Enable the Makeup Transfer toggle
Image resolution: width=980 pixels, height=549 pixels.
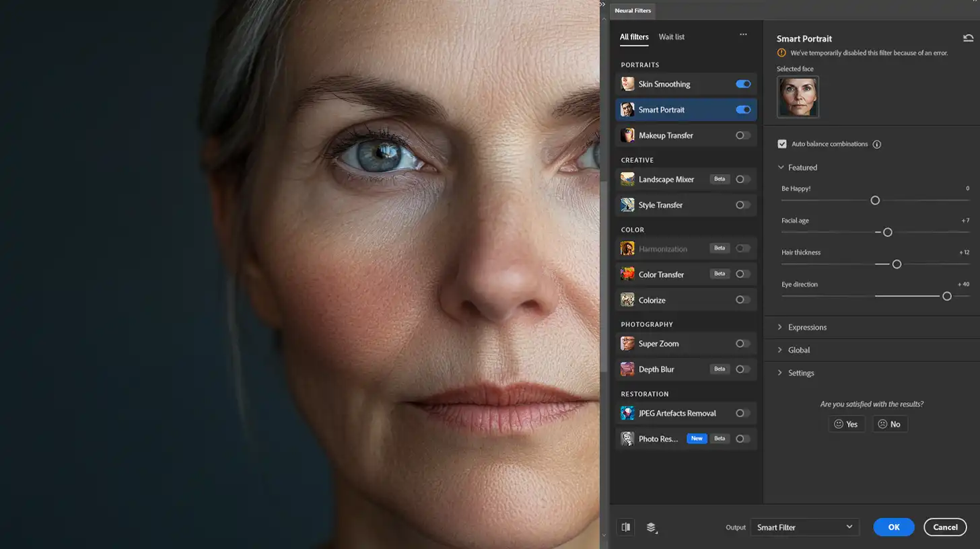pos(743,135)
